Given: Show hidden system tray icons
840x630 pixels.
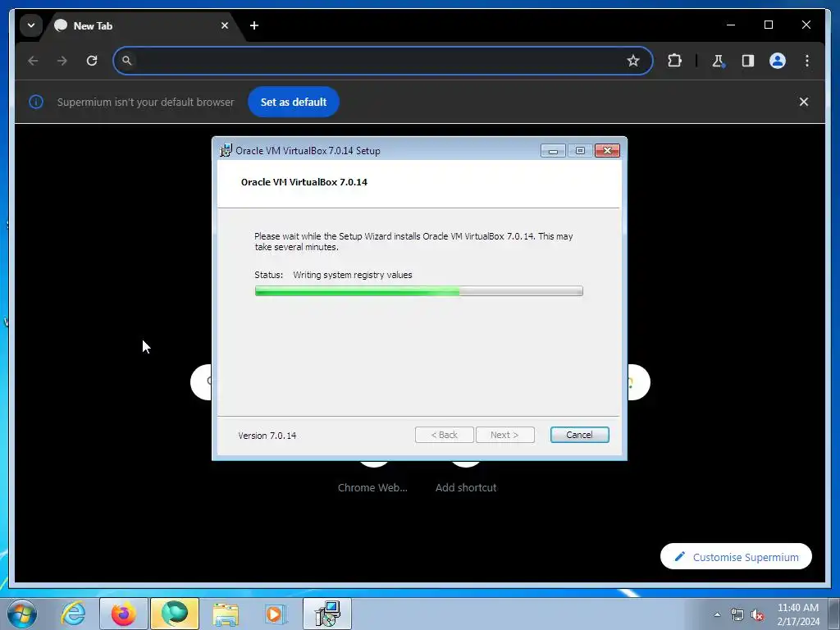Looking at the screenshot, I should (x=717, y=614).
